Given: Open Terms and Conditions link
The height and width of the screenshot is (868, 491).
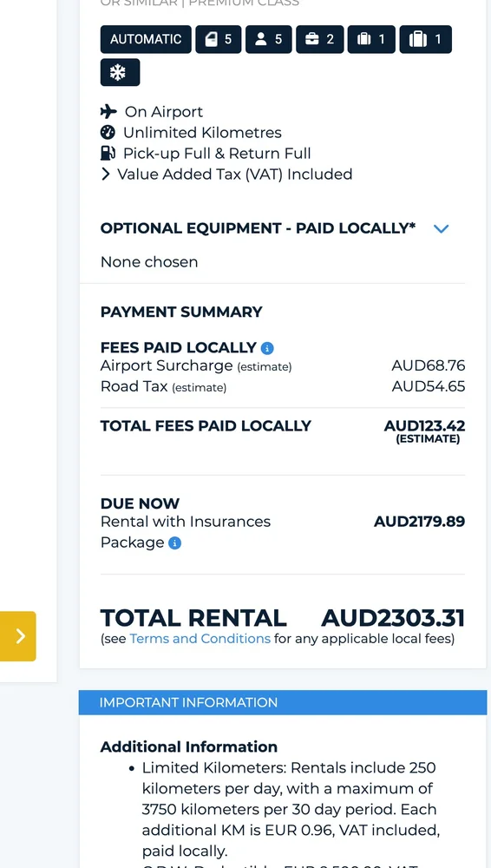Looking at the screenshot, I should point(200,639).
